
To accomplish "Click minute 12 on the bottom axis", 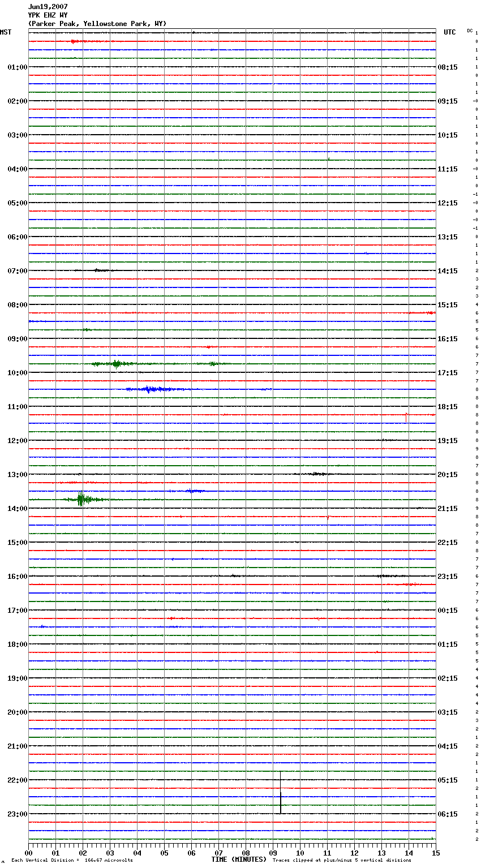I will click(x=354, y=853).
